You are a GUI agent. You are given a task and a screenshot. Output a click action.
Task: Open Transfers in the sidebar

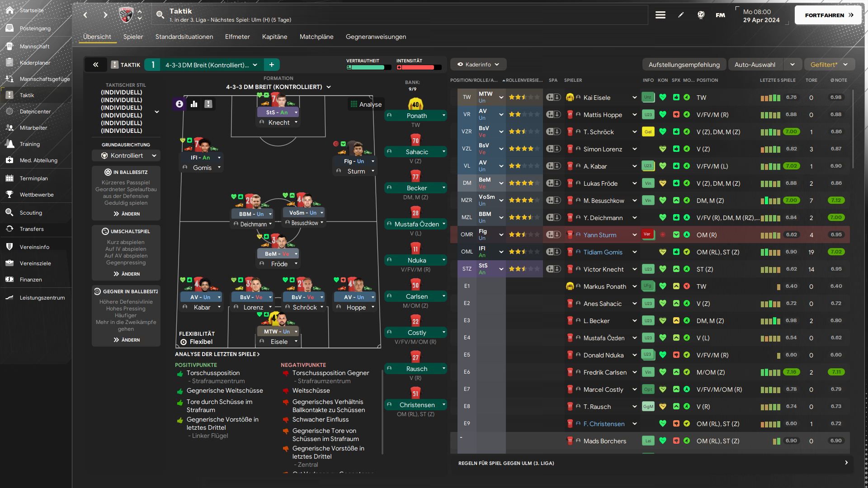pyautogui.click(x=32, y=229)
